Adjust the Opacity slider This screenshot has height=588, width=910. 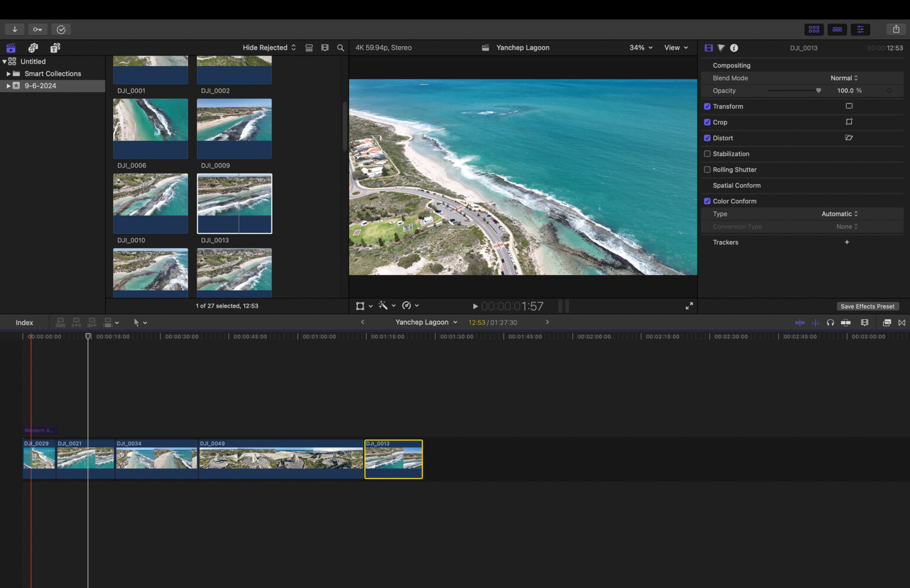818,91
